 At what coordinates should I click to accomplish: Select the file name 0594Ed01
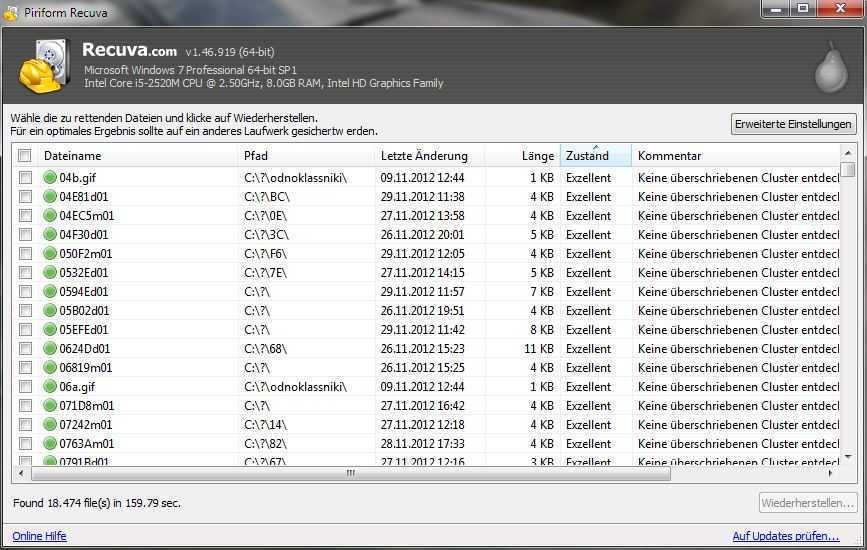point(83,291)
